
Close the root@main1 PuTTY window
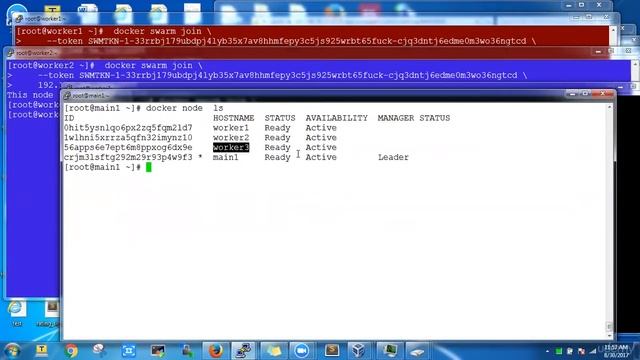[x=603, y=93]
